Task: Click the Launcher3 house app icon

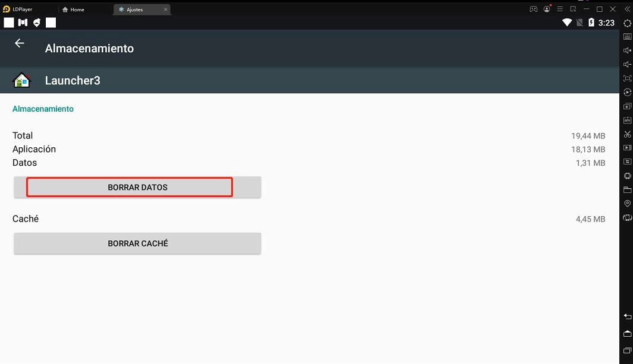Action: 22,80
